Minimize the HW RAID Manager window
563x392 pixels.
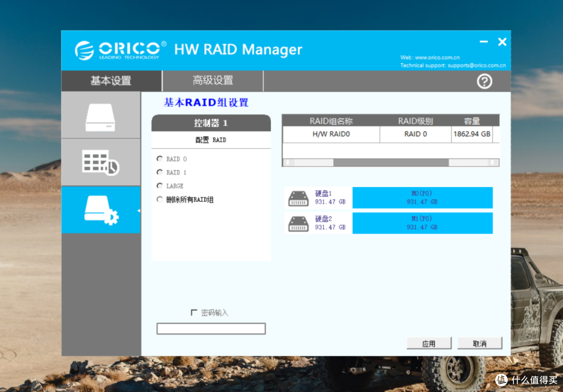coord(484,42)
